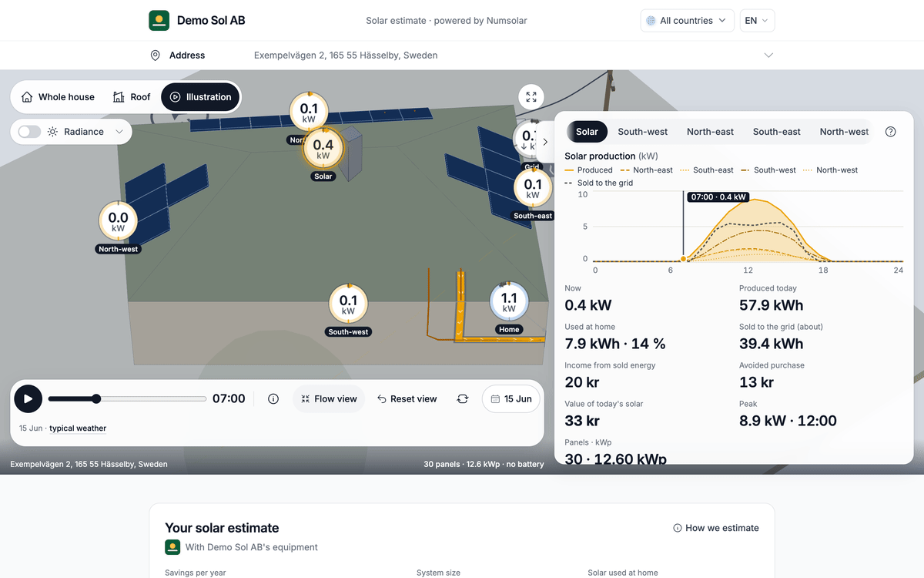Click the info icon beside the 07:00 time

coord(273,399)
